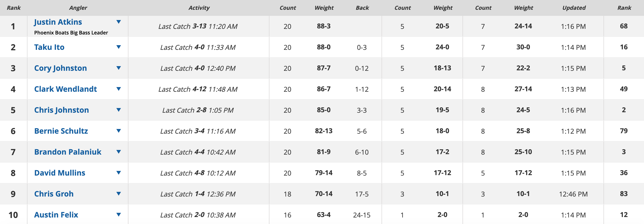
Task: Open Austin Felix details triangle
Action: (119, 214)
